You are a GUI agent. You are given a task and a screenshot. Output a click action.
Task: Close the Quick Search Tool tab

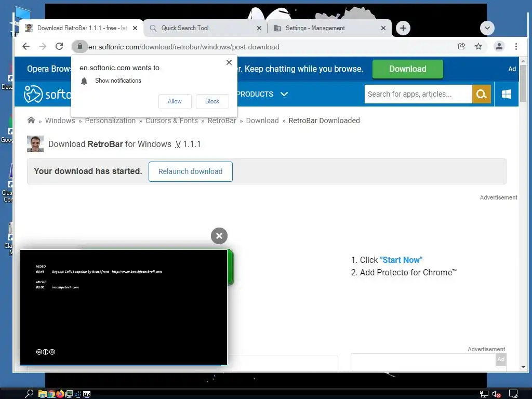coord(259,28)
